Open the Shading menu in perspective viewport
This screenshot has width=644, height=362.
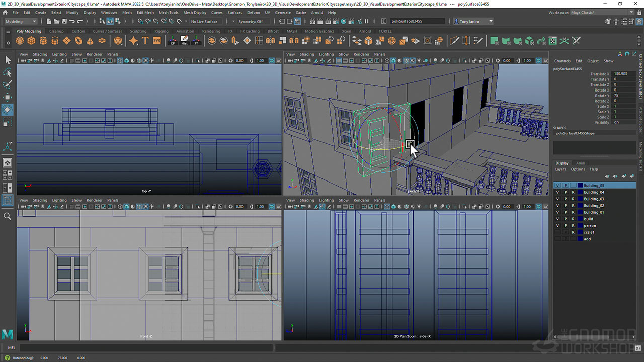306,54
